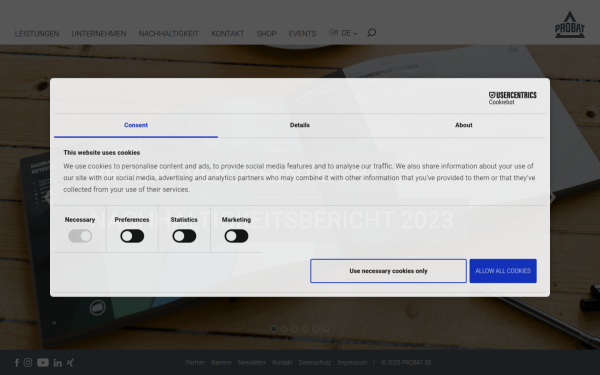Open the Impressum footer link

point(352,363)
